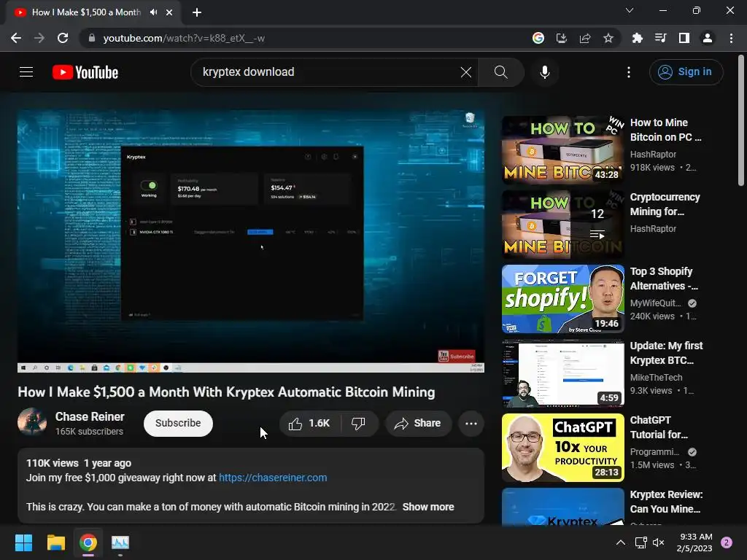Image resolution: width=747 pixels, height=560 pixels.
Task: Bookmark this page with star icon
Action: (x=608, y=38)
